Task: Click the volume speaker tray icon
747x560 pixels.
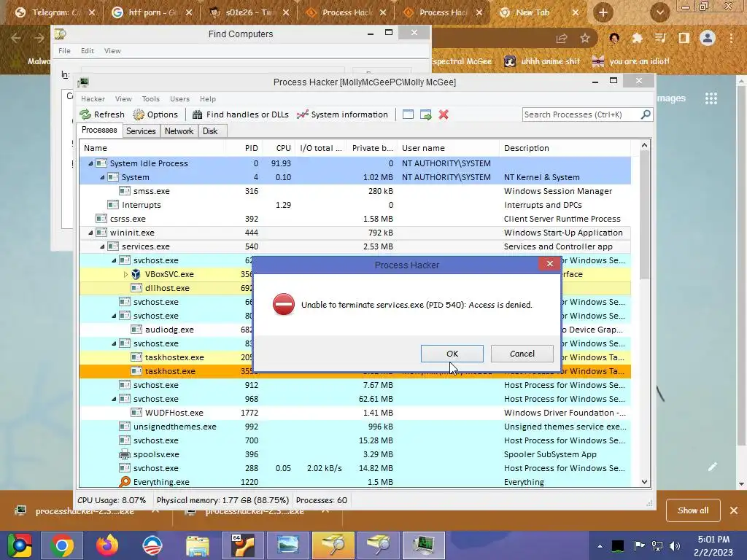Action: click(x=675, y=545)
